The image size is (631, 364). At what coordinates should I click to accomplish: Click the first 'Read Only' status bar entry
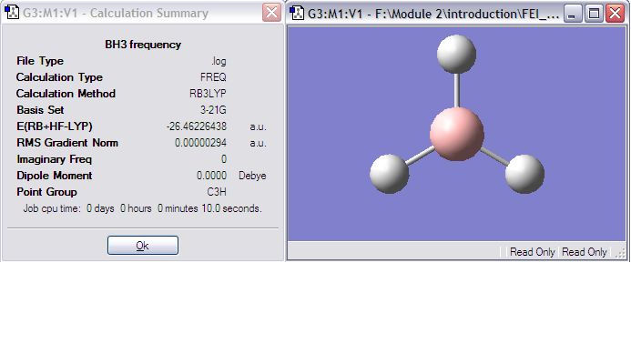click(532, 252)
